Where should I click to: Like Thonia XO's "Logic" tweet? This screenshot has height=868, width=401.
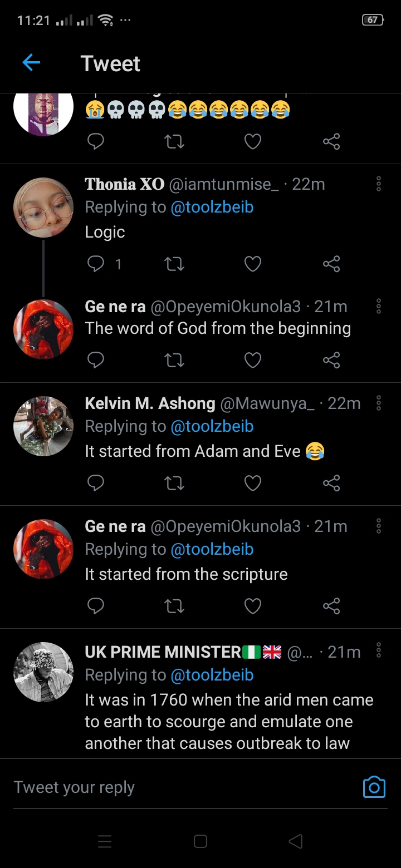[253, 264]
